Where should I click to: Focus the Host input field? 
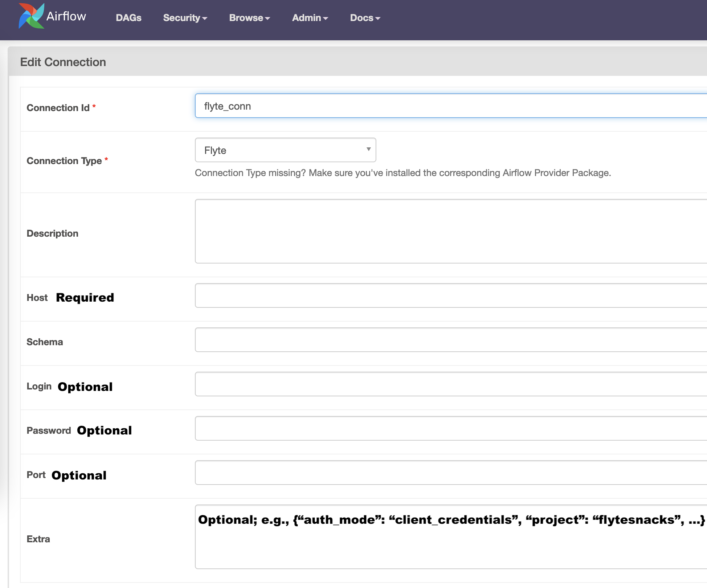[x=450, y=295]
